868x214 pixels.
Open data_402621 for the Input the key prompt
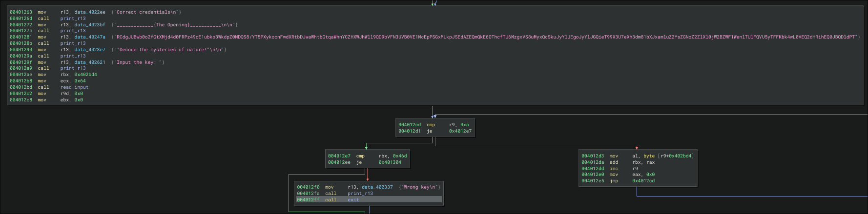[89, 62]
